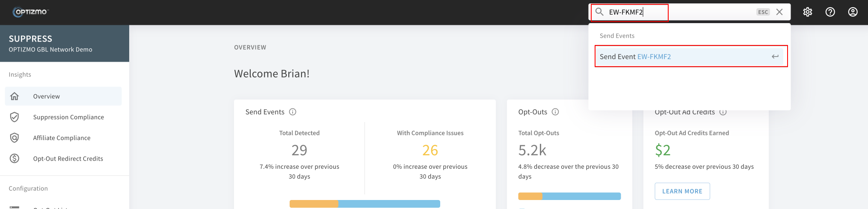Click the Send Events heading in search dropdown
868x209 pixels.
pyautogui.click(x=617, y=36)
